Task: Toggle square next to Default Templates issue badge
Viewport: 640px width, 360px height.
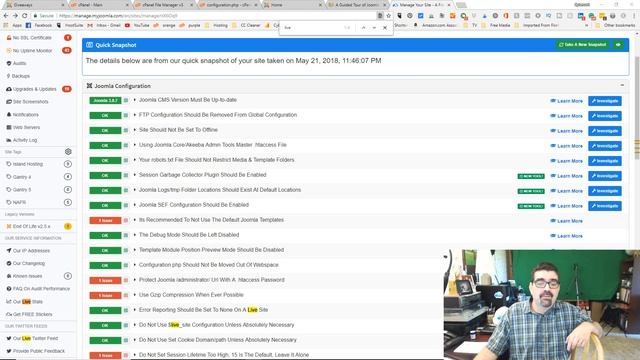Action: pyautogui.click(x=126, y=220)
